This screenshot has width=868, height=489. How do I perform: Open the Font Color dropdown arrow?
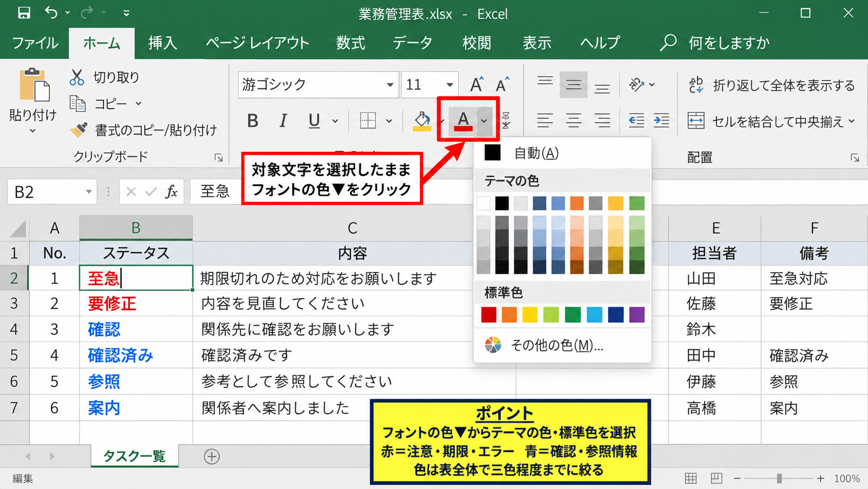tap(484, 121)
